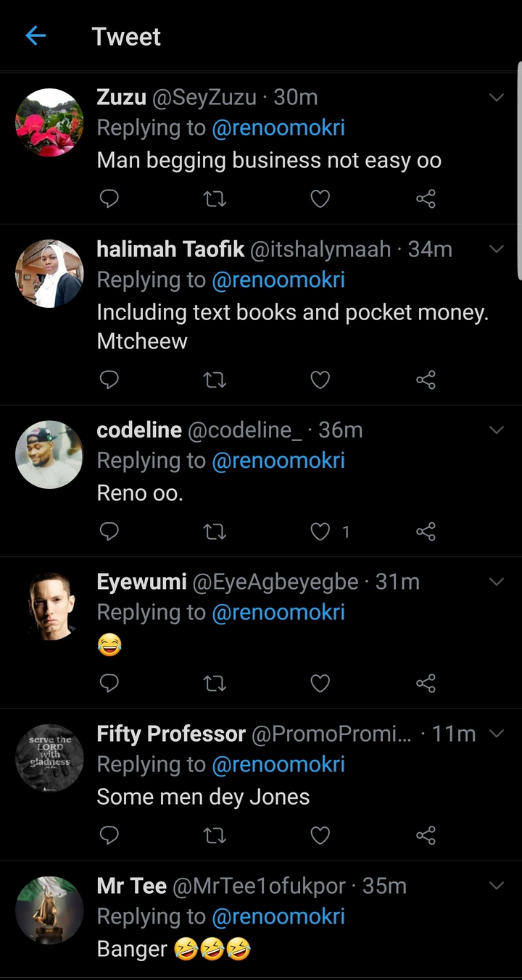Screen dimensions: 522x980
Task: Reply to Zuzu's tweet
Action: 109,198
